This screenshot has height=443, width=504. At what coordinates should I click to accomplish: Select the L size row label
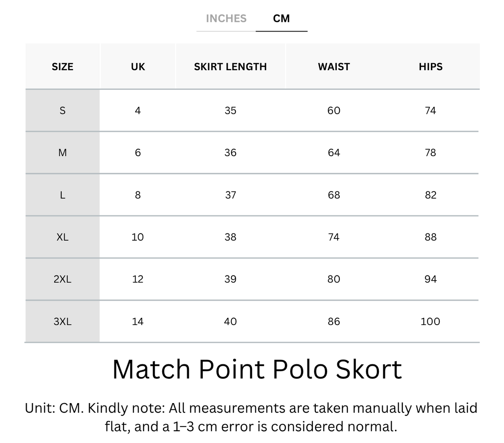[x=63, y=195]
